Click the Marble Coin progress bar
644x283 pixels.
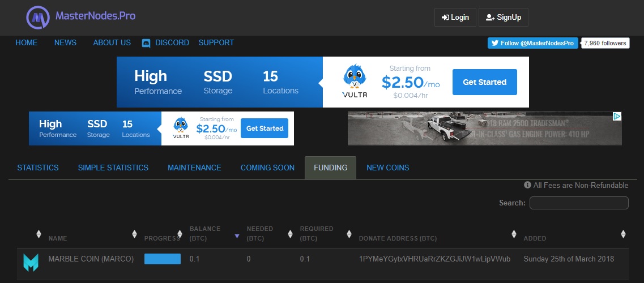click(x=162, y=259)
